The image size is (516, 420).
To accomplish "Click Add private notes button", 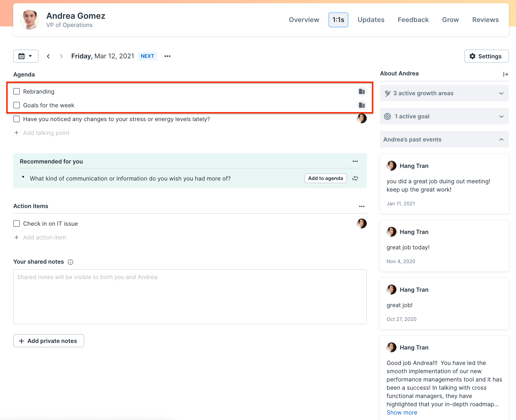I will (x=49, y=341).
